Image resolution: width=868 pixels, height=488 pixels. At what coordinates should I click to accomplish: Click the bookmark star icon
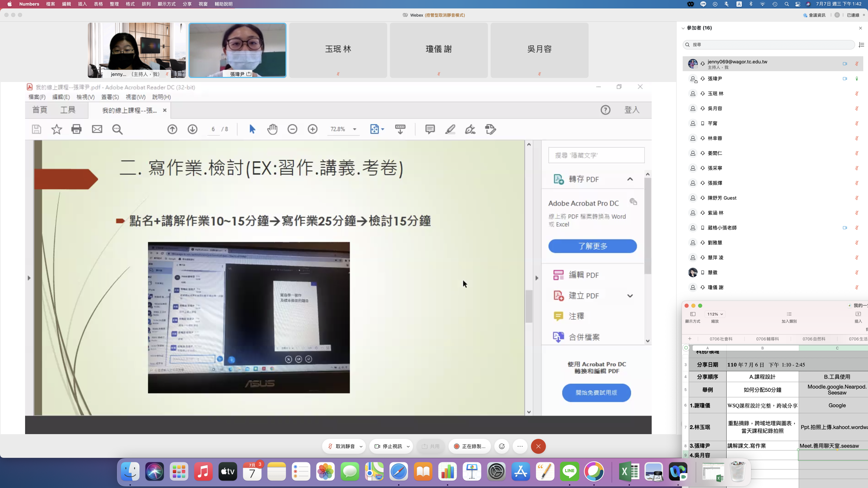(x=57, y=129)
